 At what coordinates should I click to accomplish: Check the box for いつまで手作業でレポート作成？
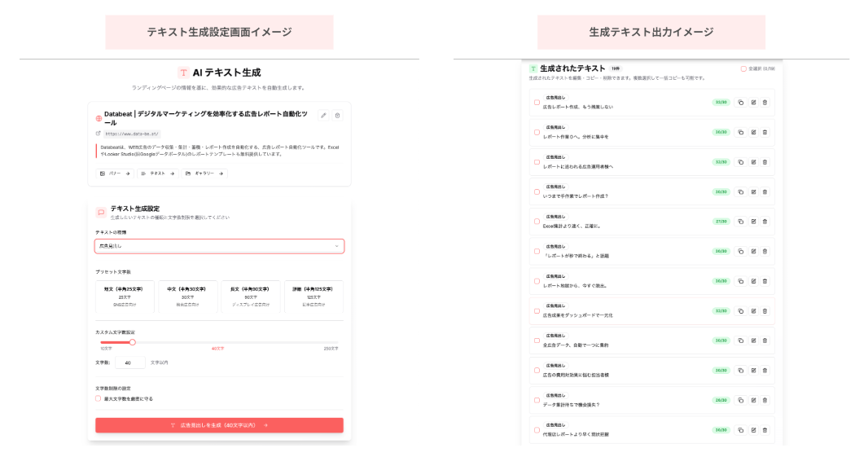pos(537,191)
